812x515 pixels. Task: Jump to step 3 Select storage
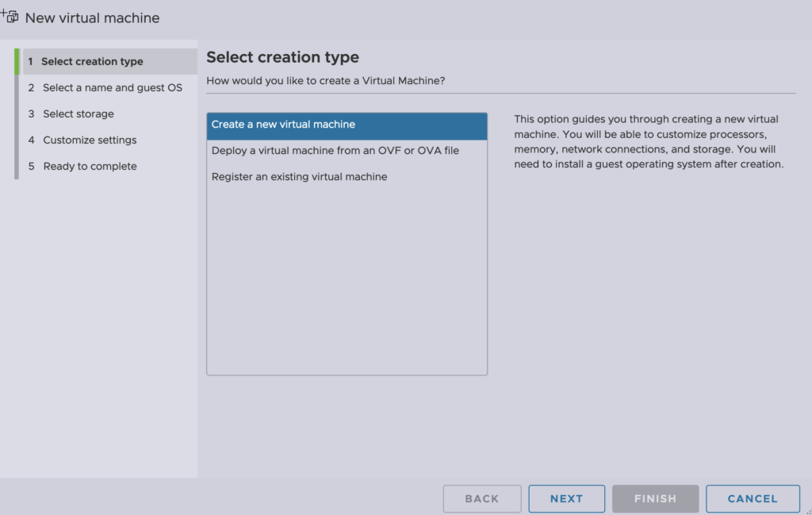tap(79, 114)
